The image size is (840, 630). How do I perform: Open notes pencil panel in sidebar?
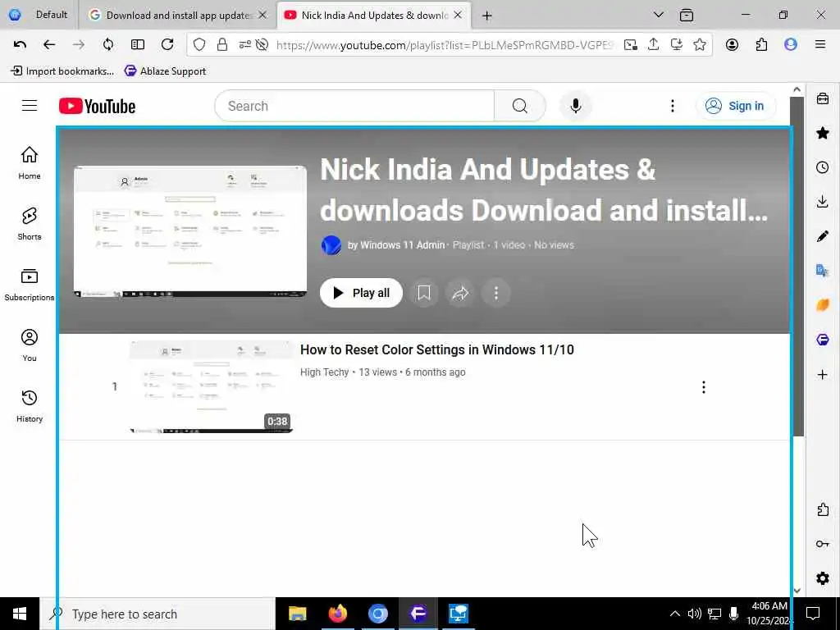(x=822, y=236)
